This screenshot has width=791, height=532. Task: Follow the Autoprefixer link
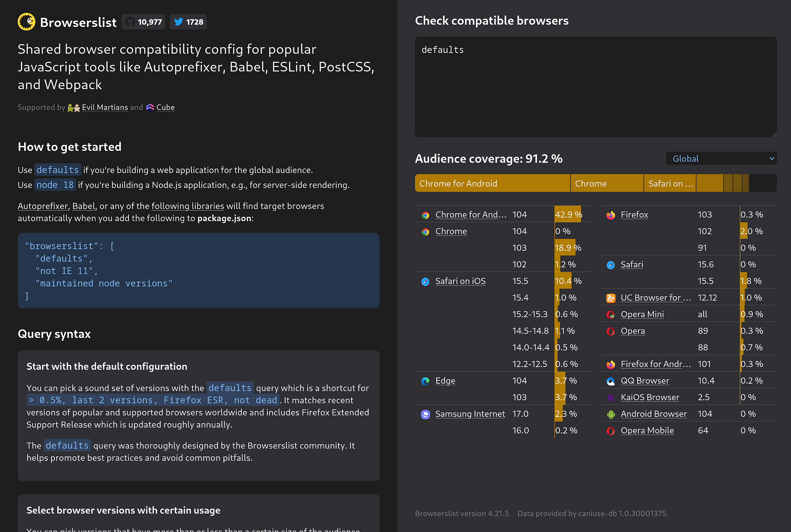[x=43, y=206]
